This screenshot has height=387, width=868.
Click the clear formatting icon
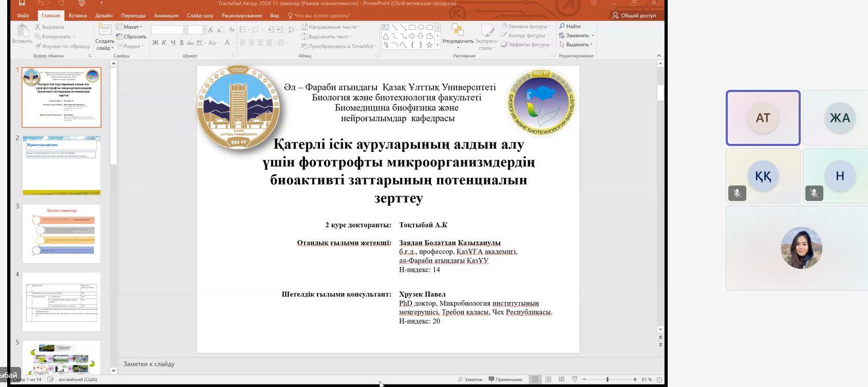(232, 30)
